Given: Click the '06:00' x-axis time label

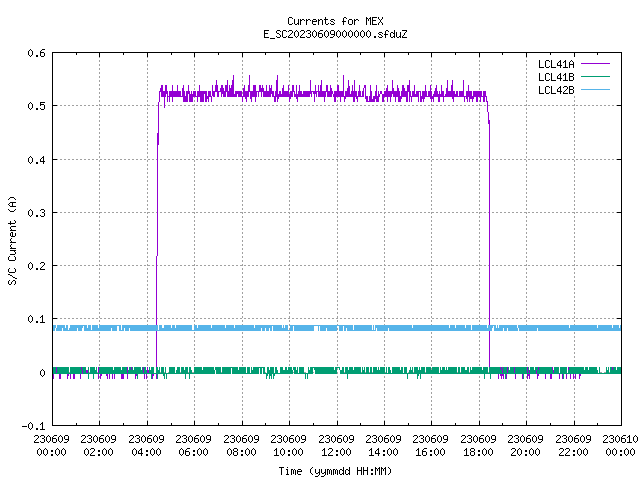Looking at the screenshot, I should coord(193,452).
